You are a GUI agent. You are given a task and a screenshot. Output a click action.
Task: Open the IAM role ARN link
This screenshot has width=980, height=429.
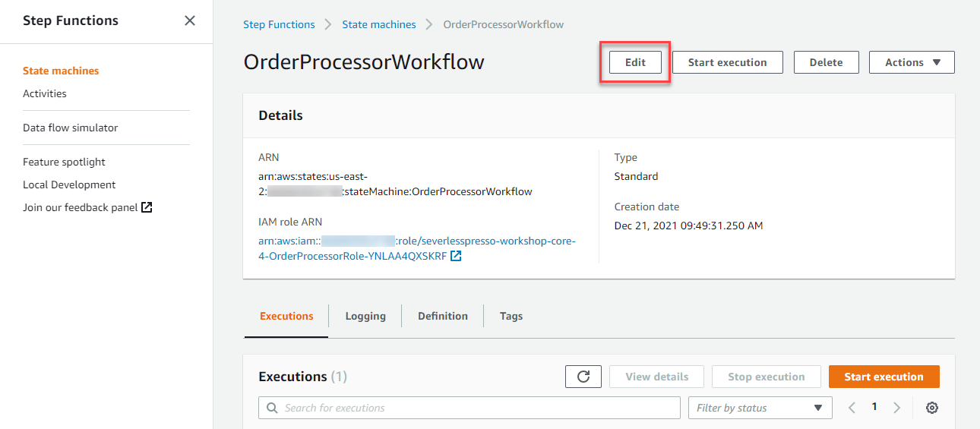click(x=417, y=248)
